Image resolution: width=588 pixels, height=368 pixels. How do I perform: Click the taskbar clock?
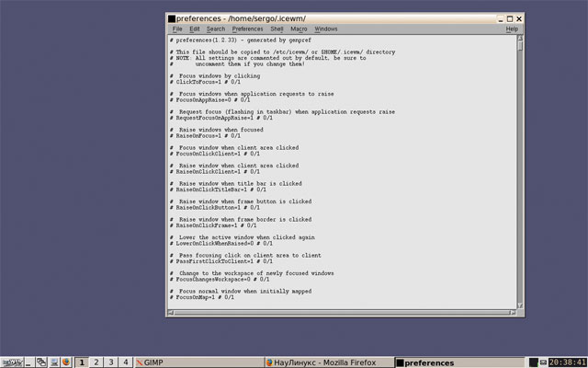568,362
